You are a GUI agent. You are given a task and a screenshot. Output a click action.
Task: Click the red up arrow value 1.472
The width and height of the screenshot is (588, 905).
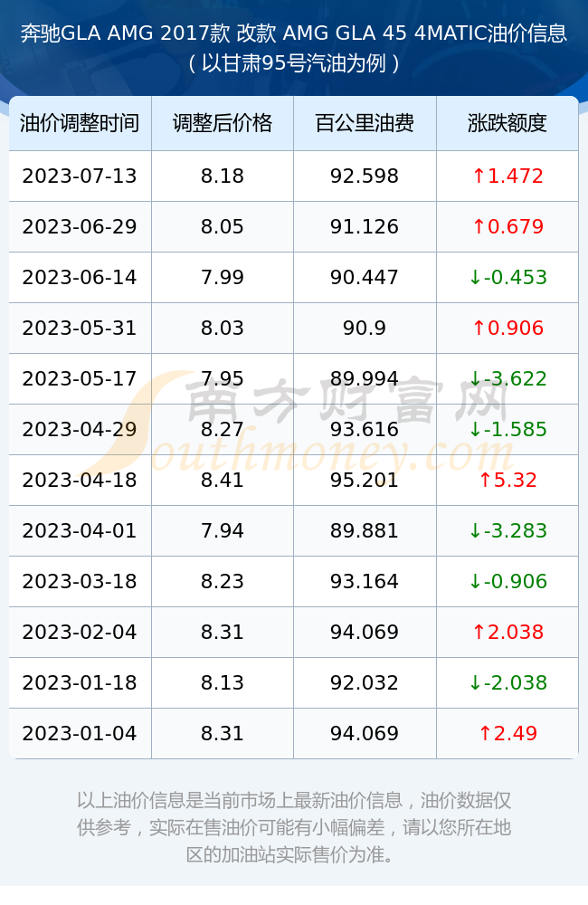[507, 176]
